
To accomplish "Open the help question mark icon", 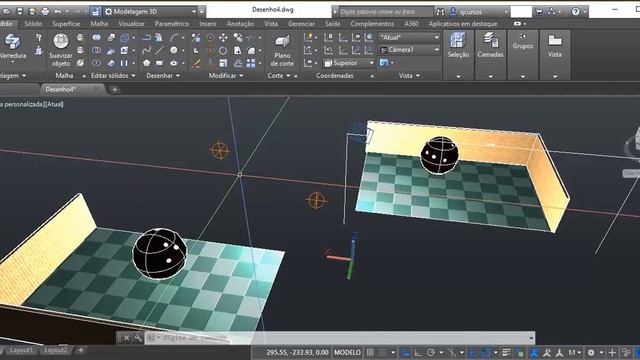I will pos(576,12).
